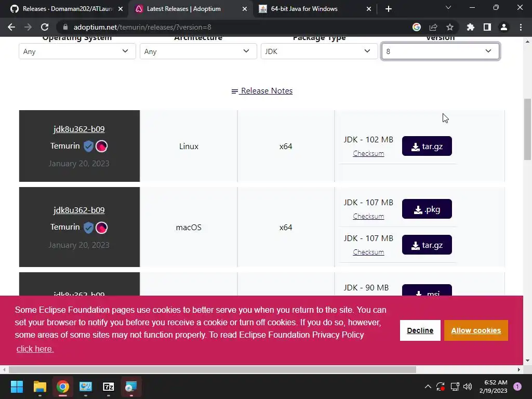Open the browser extensions puzzle icon
The height and width of the screenshot is (399, 532).
click(471, 27)
